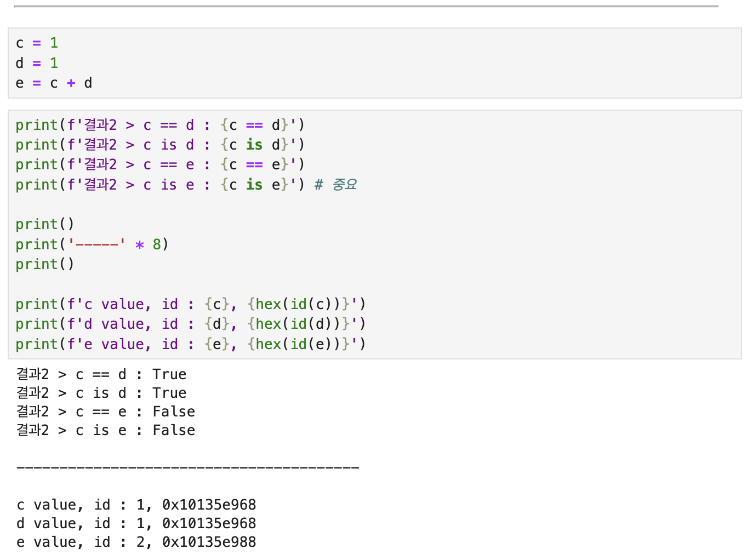Click the empty print() line above the dashes
Viewport: 753px width, 560px height.
click(x=45, y=224)
